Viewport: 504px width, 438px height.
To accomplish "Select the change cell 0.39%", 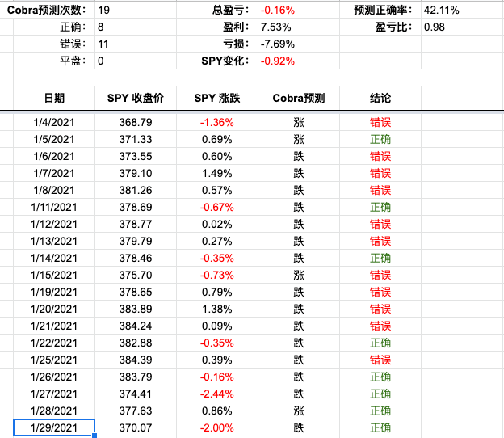I will [217, 360].
